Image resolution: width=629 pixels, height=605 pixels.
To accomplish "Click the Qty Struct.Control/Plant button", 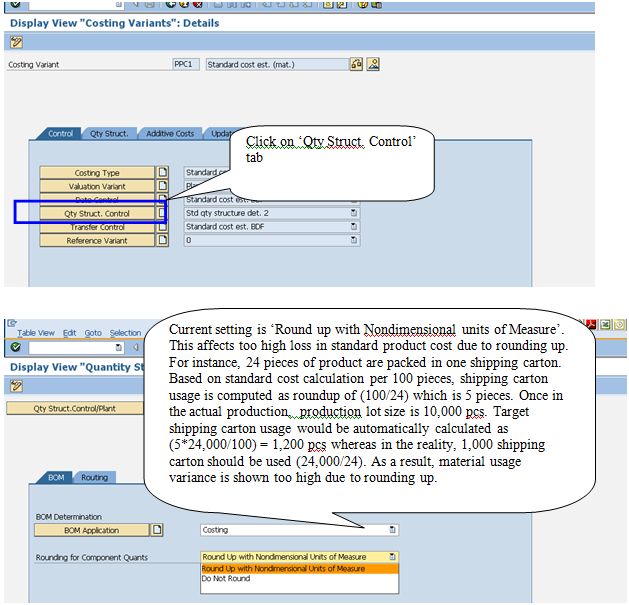I will [x=74, y=408].
